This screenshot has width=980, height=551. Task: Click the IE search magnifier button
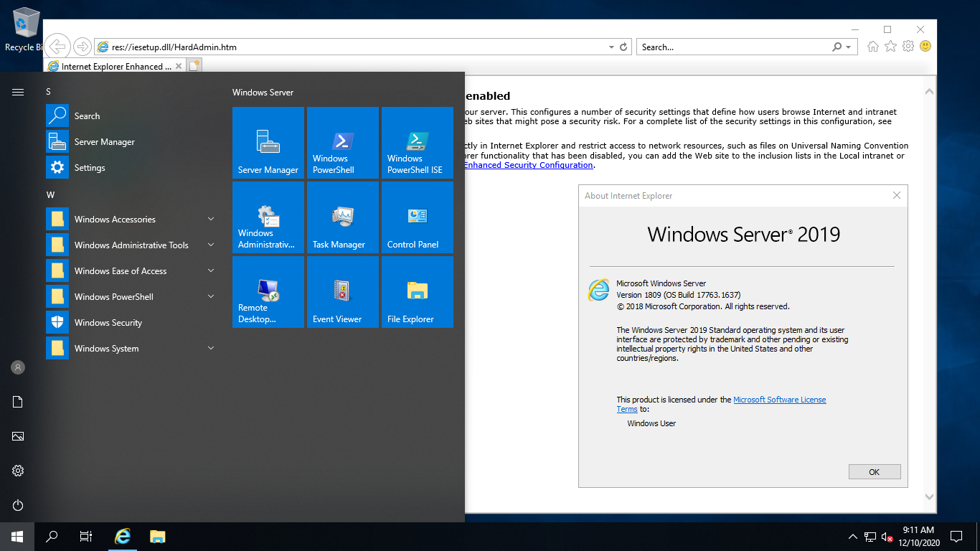coord(837,47)
